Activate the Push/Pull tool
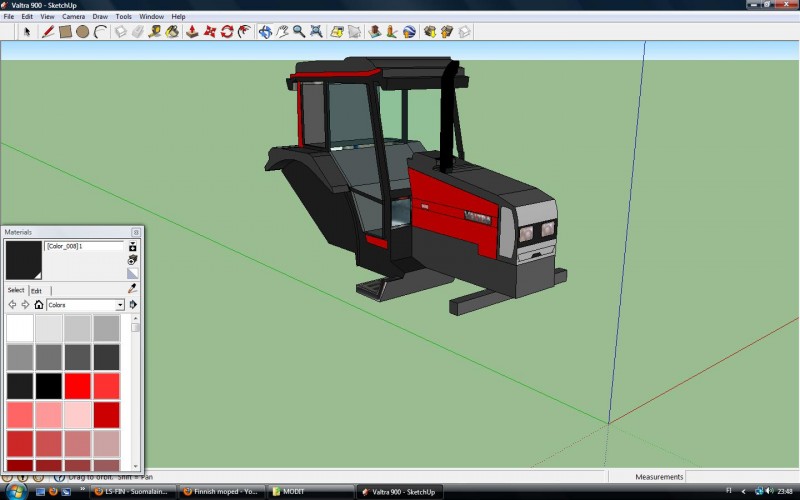Image resolution: width=800 pixels, height=500 pixels. click(x=191, y=32)
